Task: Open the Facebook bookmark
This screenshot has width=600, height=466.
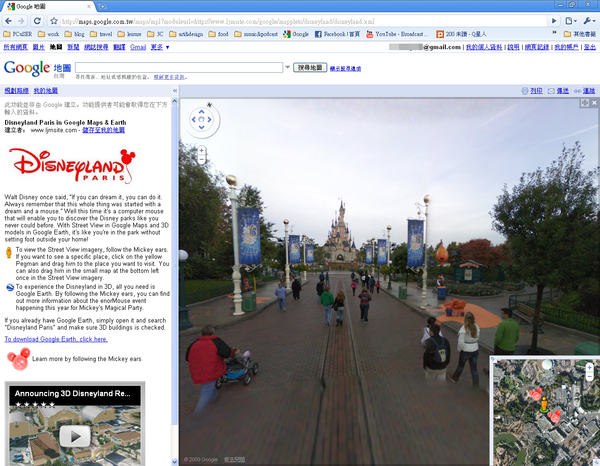Action: pos(337,34)
